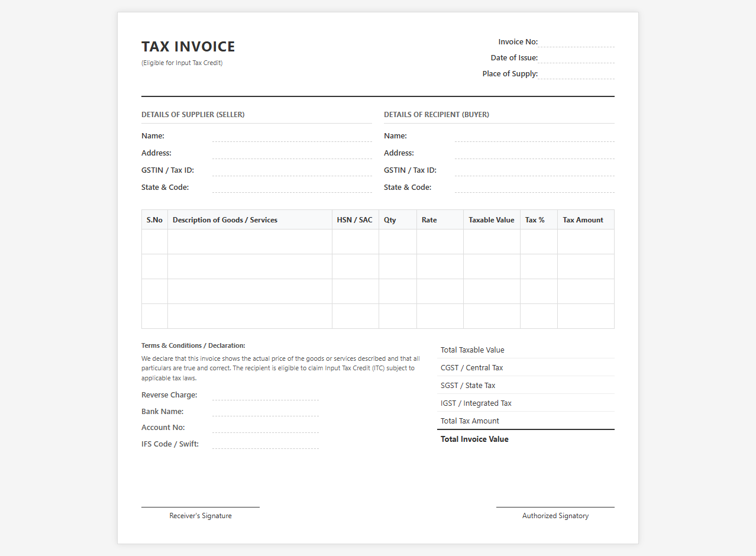Image resolution: width=756 pixels, height=556 pixels.
Task: Click the recipient GSTIN / Tax ID line
Action: [535, 170]
